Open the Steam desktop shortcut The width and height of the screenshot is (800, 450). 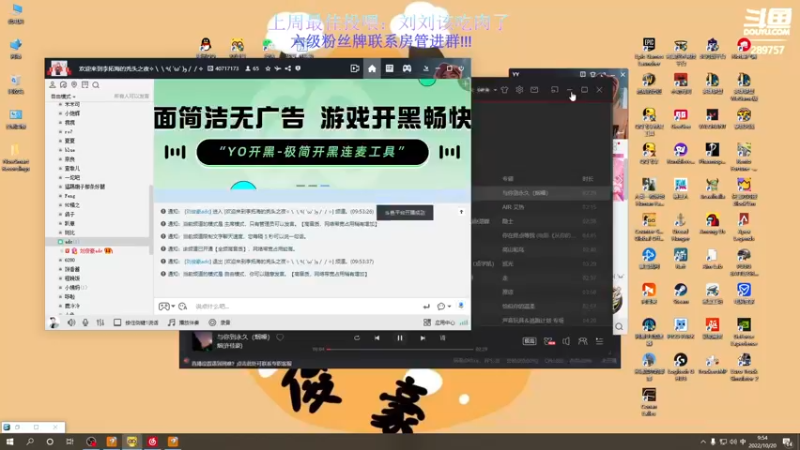681,293
